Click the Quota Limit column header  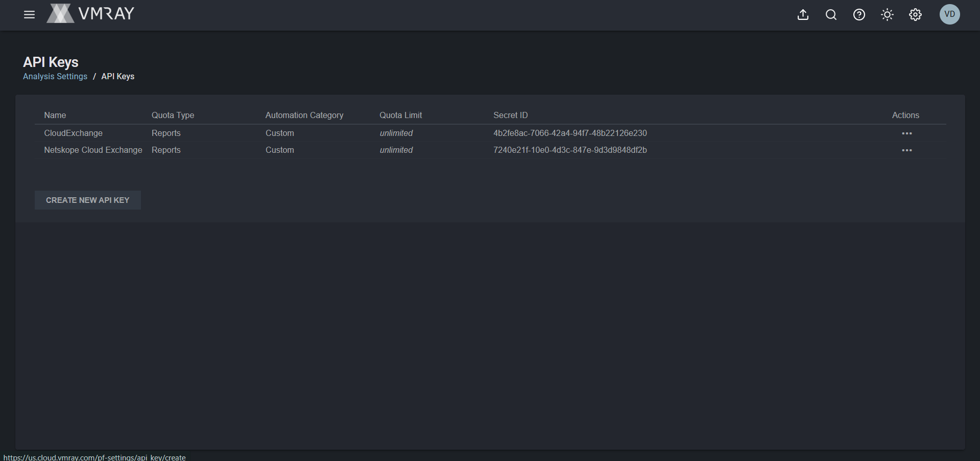(401, 115)
